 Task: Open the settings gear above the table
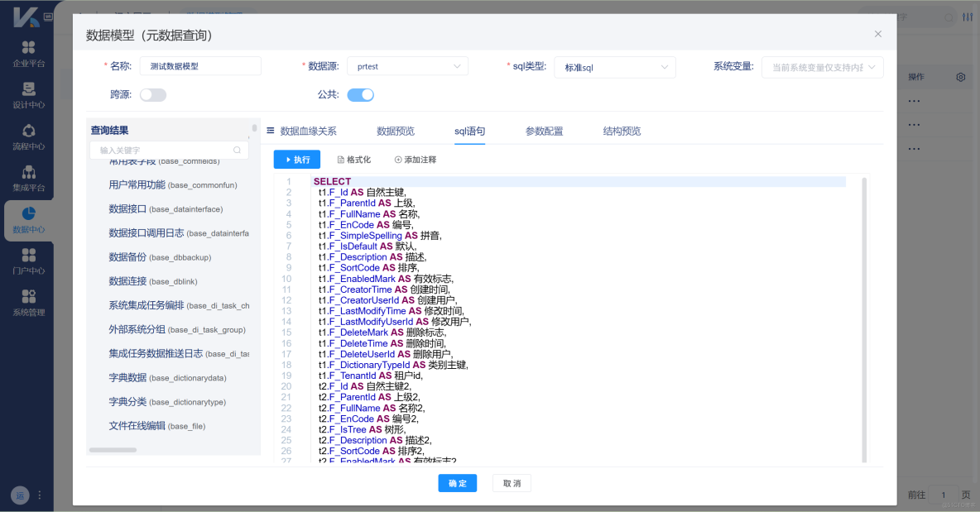960,76
